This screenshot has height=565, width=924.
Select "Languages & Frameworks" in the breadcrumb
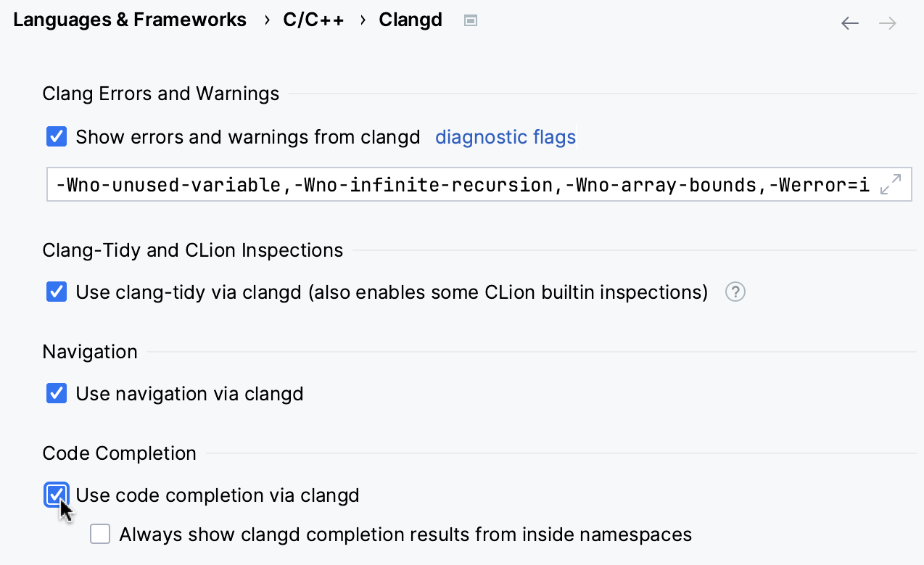[x=130, y=20]
